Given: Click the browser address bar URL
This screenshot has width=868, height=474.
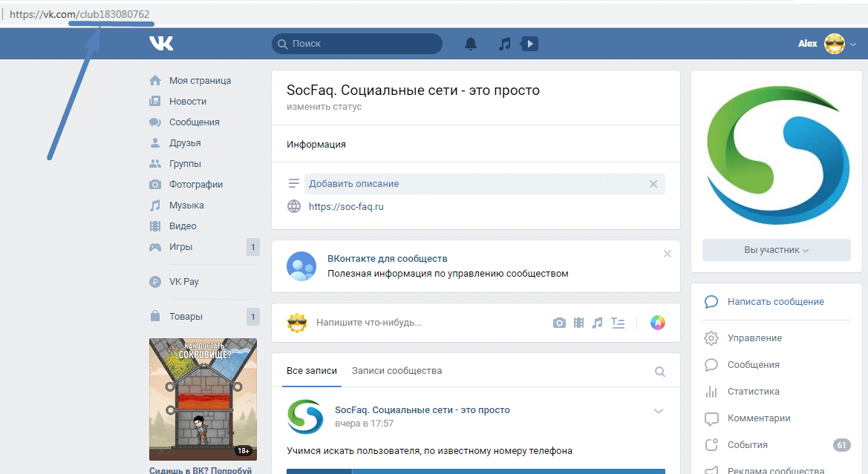Looking at the screenshot, I should (x=79, y=14).
